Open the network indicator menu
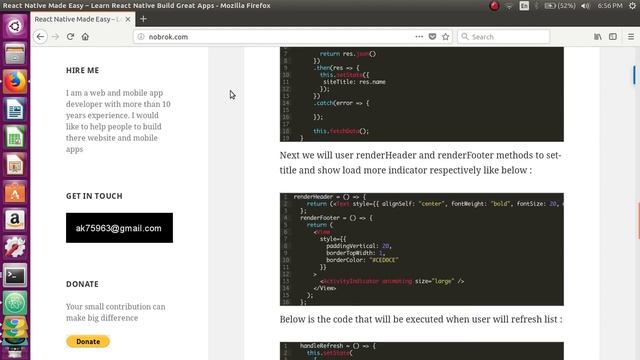 509,6
